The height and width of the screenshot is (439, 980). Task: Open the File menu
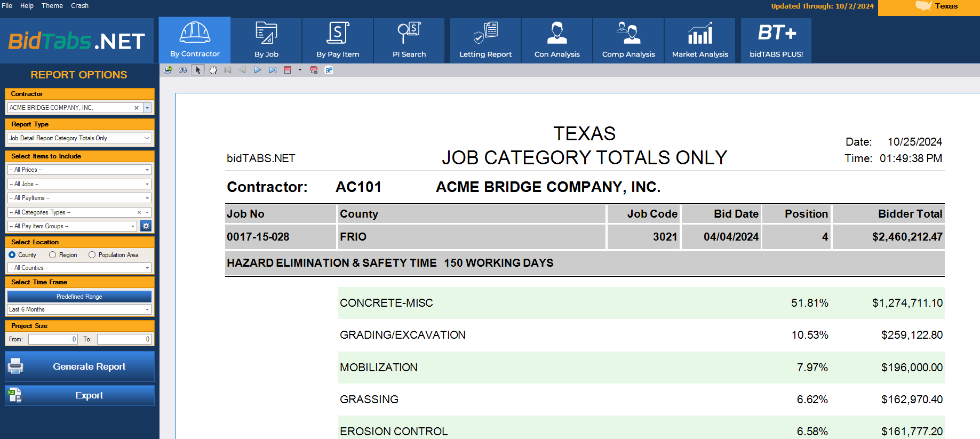click(x=7, y=5)
